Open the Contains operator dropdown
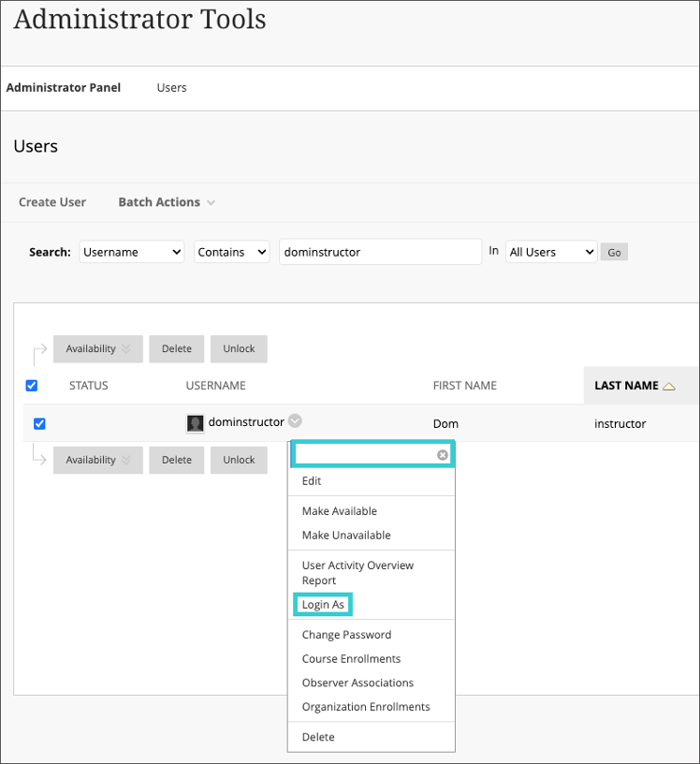The height and width of the screenshot is (764, 700). pyautogui.click(x=231, y=252)
